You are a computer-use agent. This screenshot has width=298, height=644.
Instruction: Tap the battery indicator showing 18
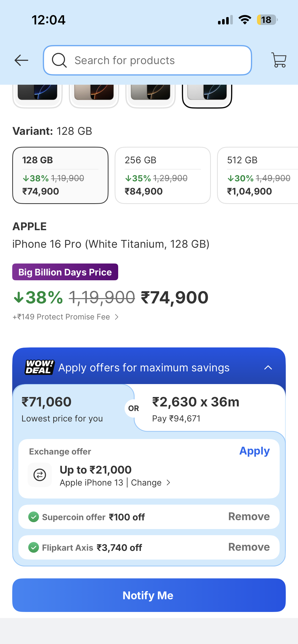click(x=267, y=20)
